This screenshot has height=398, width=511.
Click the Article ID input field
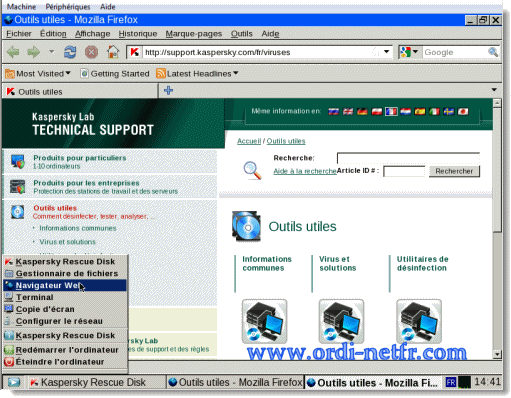[x=404, y=171]
